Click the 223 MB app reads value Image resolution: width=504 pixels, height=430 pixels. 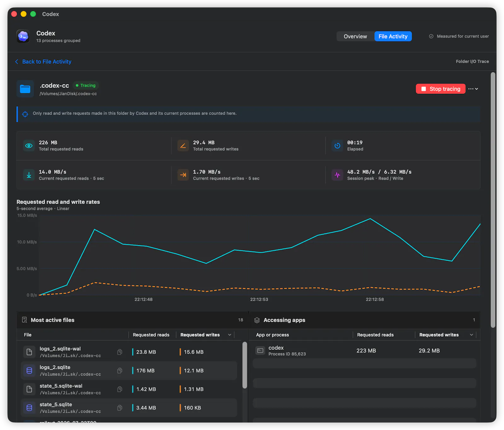pos(366,351)
